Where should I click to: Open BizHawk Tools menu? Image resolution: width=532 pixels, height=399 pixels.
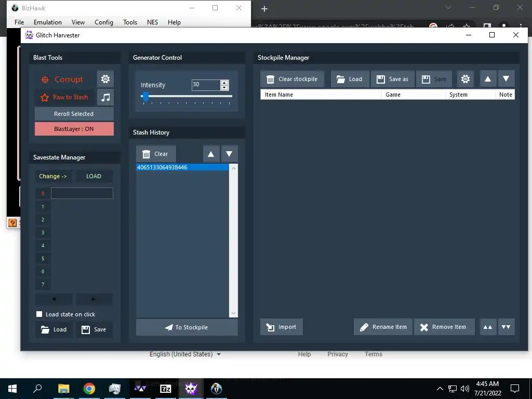(130, 22)
